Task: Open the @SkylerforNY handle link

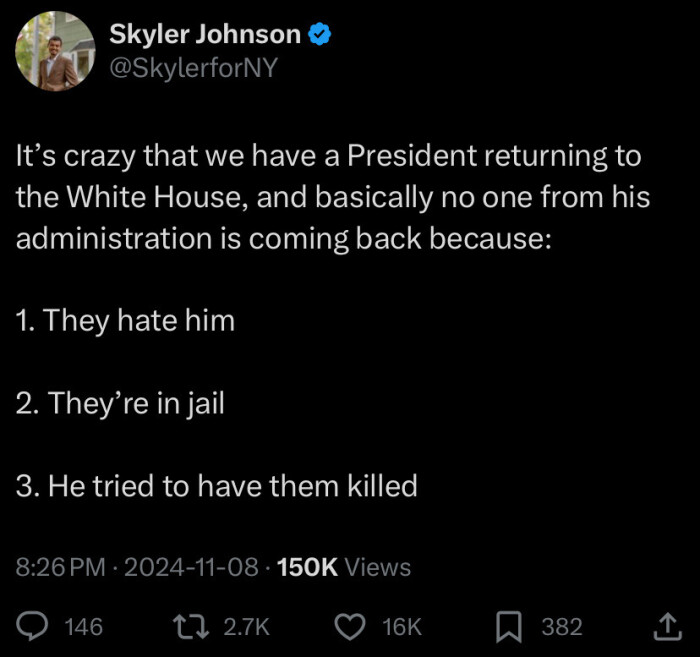Action: pyautogui.click(x=192, y=68)
